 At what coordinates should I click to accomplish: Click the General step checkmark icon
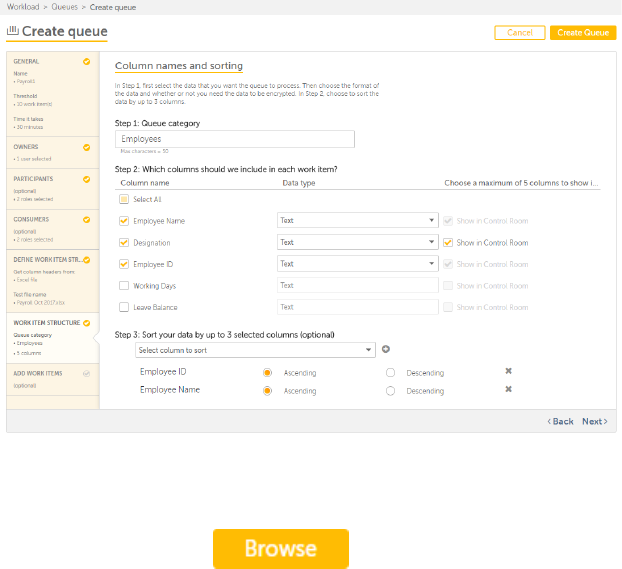(87, 62)
